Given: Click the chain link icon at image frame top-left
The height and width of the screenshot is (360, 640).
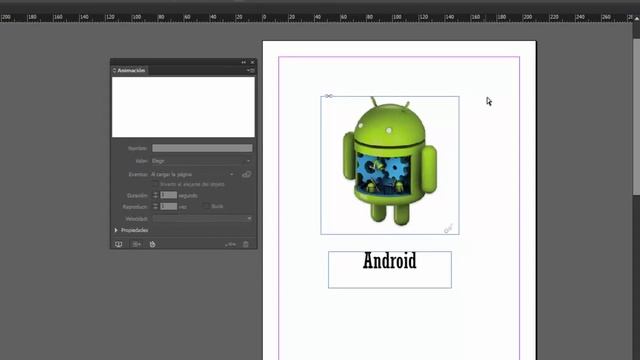Looking at the screenshot, I should [x=329, y=96].
